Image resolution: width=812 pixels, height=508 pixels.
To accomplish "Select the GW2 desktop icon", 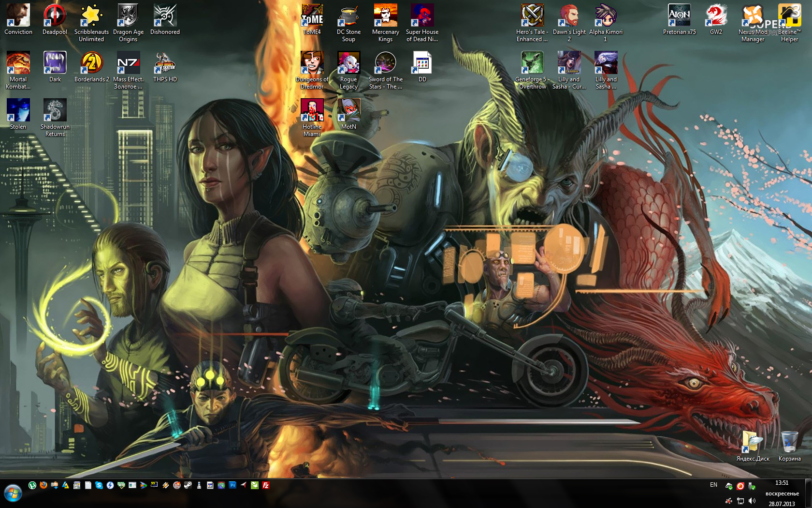I will click(x=716, y=19).
